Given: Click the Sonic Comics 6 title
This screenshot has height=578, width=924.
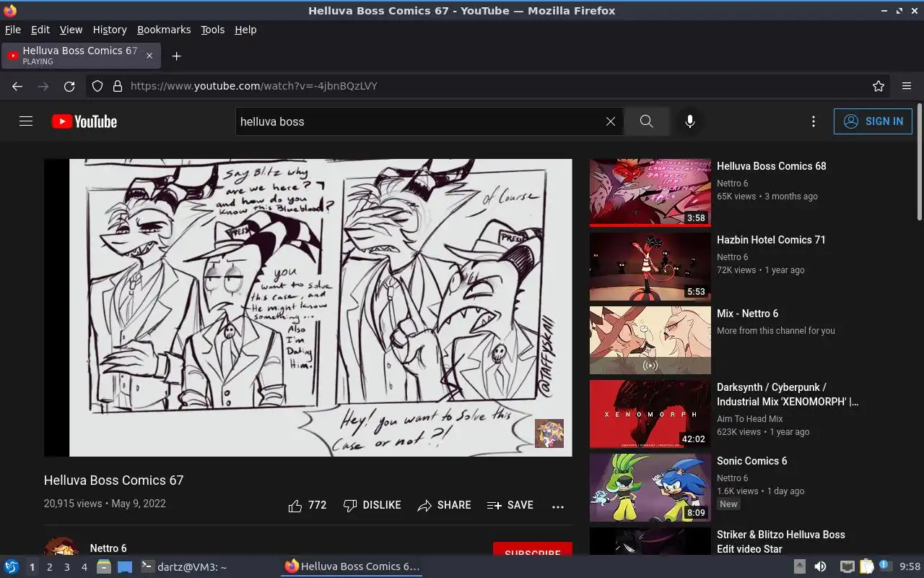Looking at the screenshot, I should (x=752, y=461).
